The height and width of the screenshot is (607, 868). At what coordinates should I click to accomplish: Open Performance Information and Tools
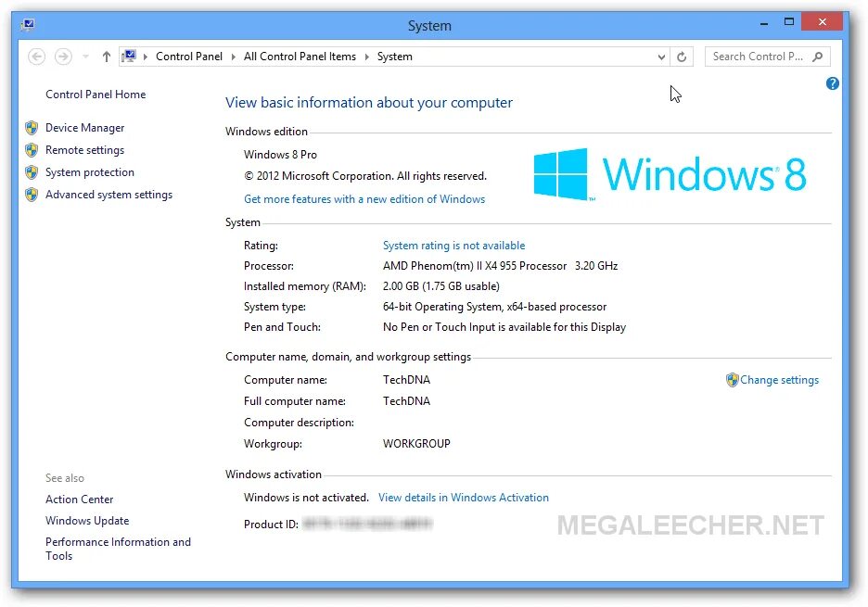118,549
